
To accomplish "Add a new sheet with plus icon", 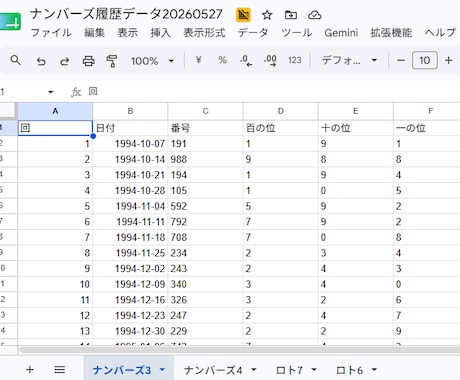I will pyautogui.click(x=30, y=370).
